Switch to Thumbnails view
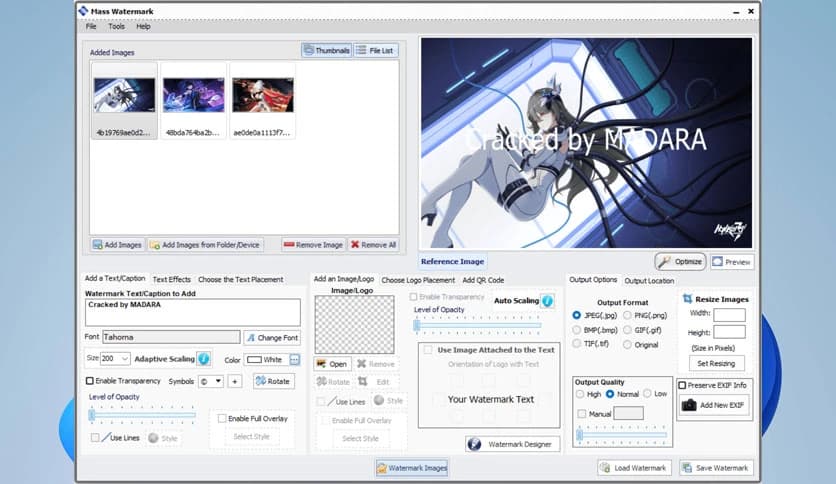836x484 pixels. tap(326, 51)
